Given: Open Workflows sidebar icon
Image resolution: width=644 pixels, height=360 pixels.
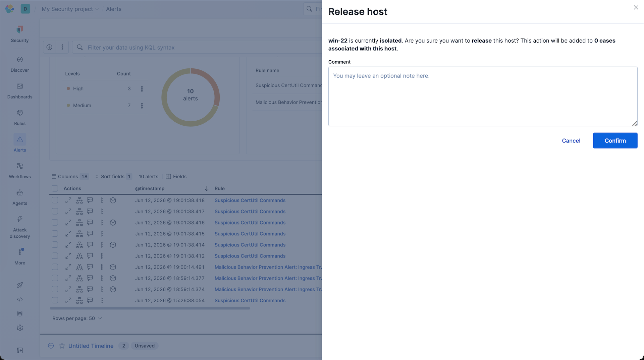Looking at the screenshot, I should [20, 171].
